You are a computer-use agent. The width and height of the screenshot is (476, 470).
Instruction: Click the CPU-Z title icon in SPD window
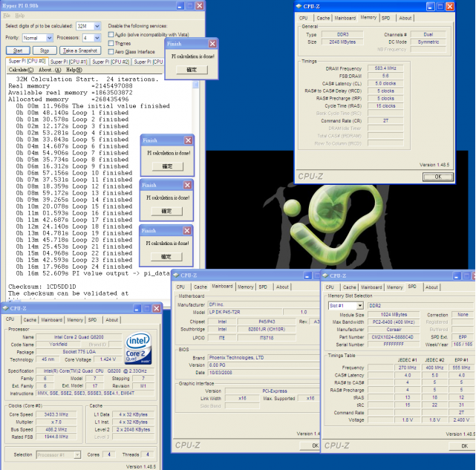coord(325,275)
